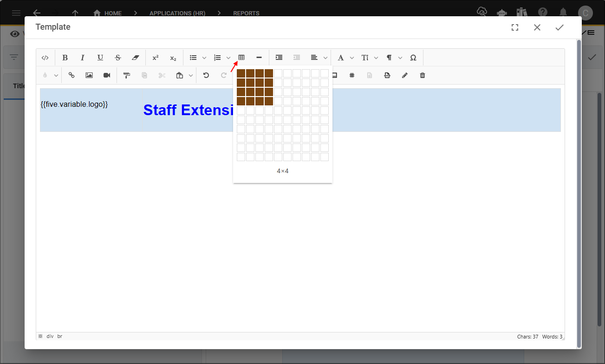Select the Insert Video icon

107,75
